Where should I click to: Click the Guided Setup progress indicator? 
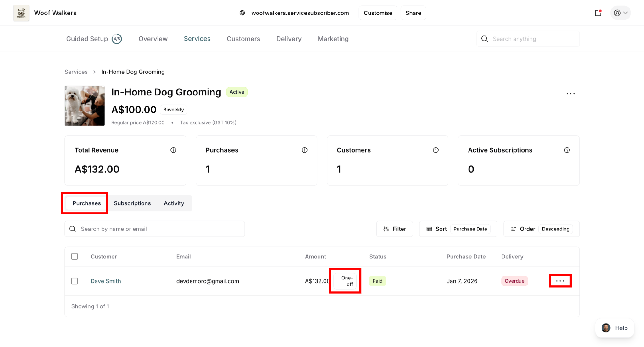pos(117,39)
